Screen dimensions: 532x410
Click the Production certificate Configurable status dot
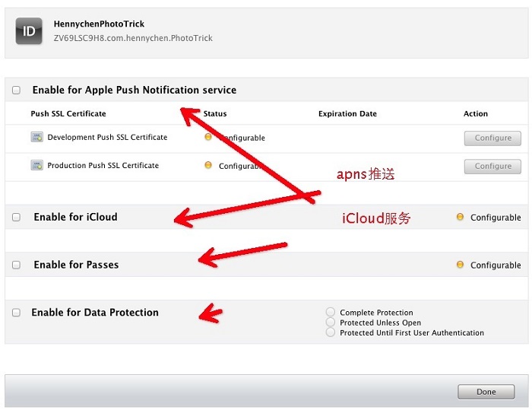208,165
